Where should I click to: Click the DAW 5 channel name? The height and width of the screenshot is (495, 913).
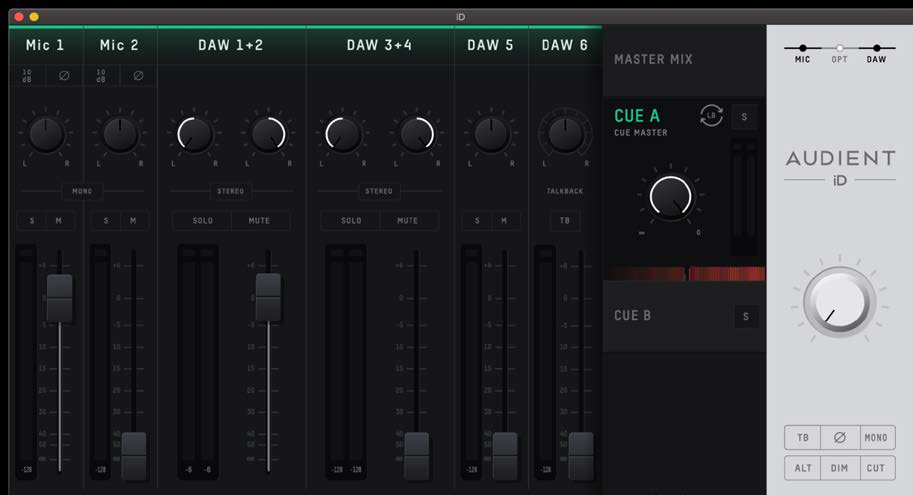pos(490,45)
